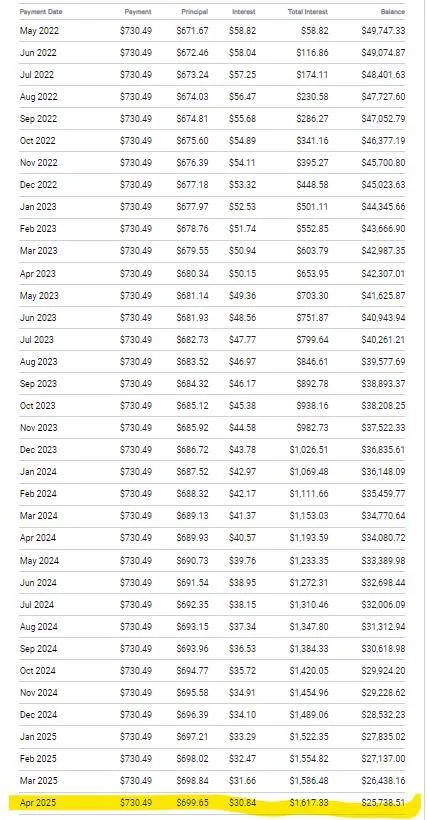The width and height of the screenshot is (427, 820).
Task: Click the $36,148.09 balance in Jan 2024
Action: click(x=383, y=472)
